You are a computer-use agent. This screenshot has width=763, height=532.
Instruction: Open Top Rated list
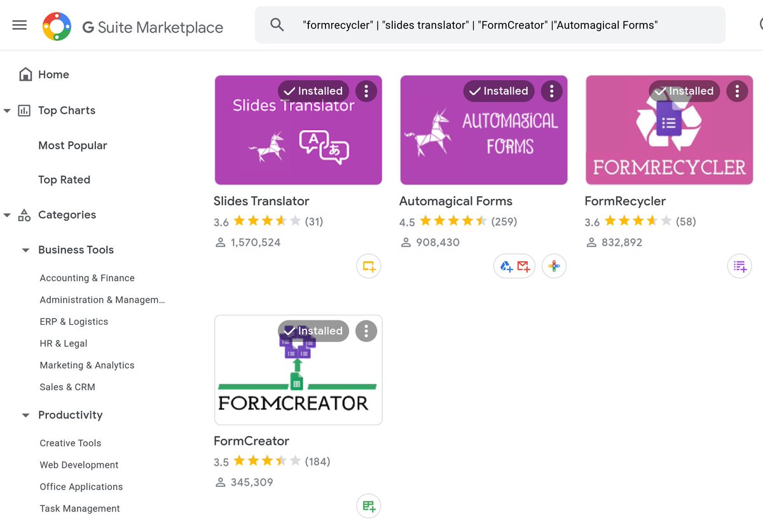[64, 179]
